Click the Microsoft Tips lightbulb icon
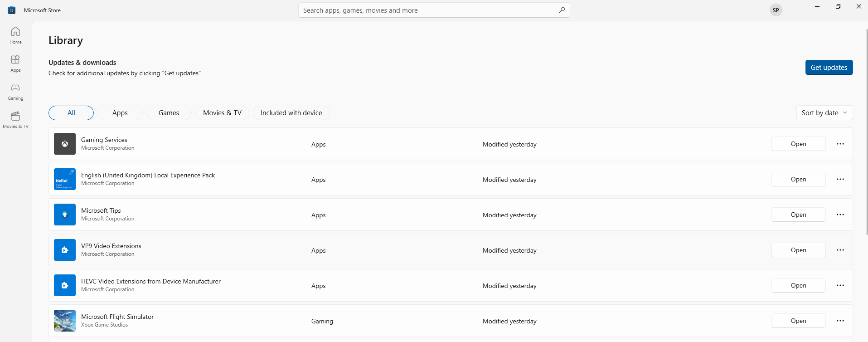The width and height of the screenshot is (868, 342). pyautogui.click(x=65, y=215)
